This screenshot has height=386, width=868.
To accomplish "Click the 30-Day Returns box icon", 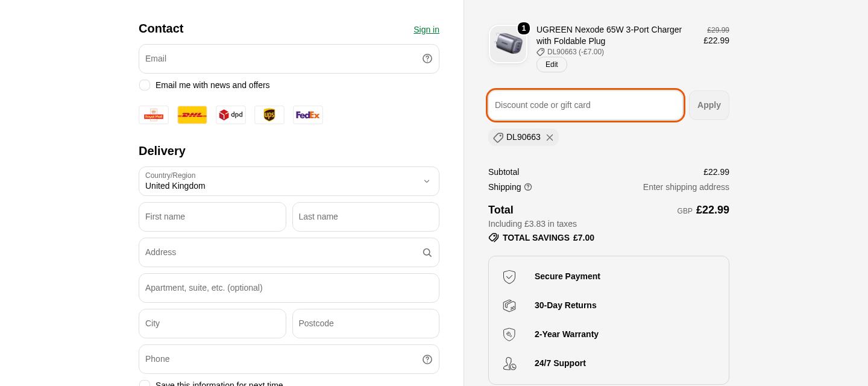I will point(509,306).
